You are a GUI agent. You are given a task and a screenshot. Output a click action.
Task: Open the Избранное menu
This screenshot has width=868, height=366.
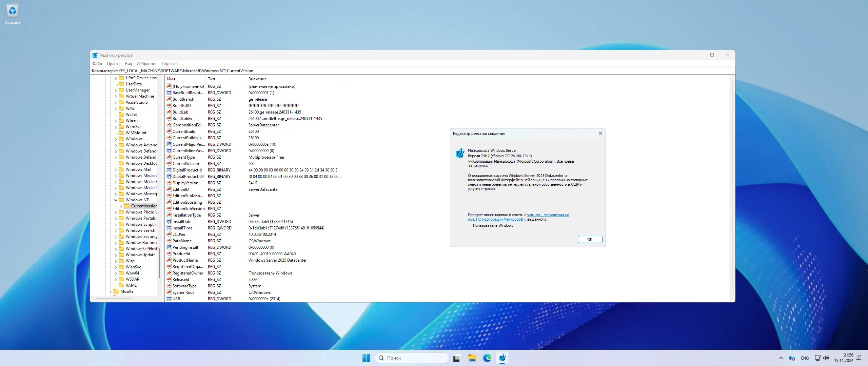coord(147,64)
